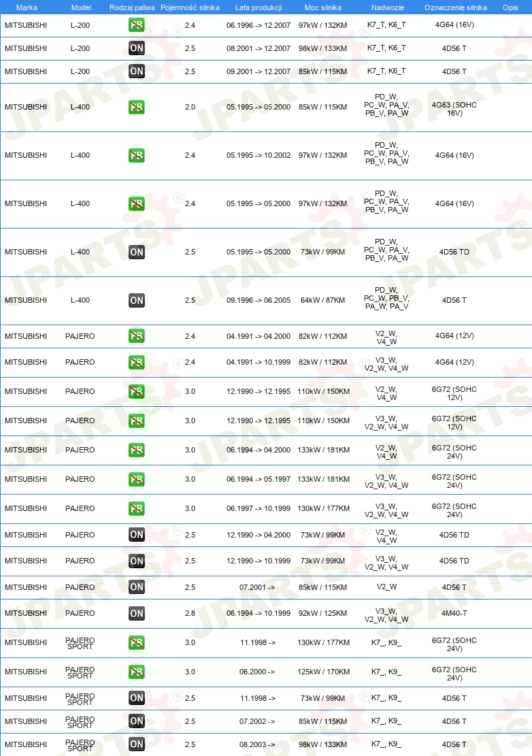This screenshot has height=756, width=532.
Task: Click the production date 08.2003 ->
Action: (257, 744)
